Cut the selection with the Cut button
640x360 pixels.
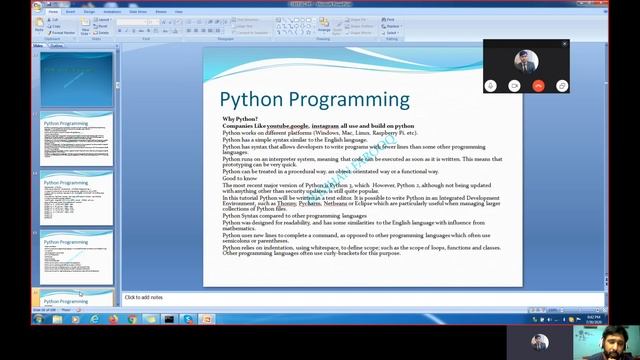53,20
